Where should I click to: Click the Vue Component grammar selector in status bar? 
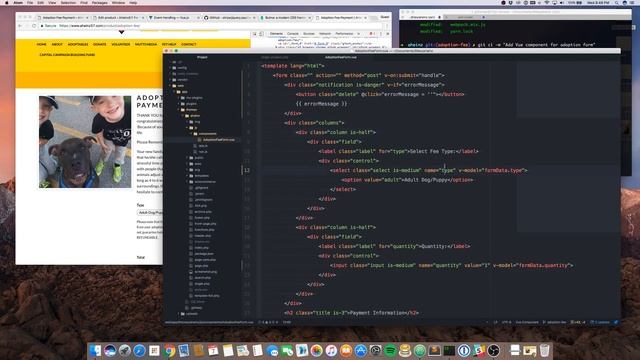(527, 322)
